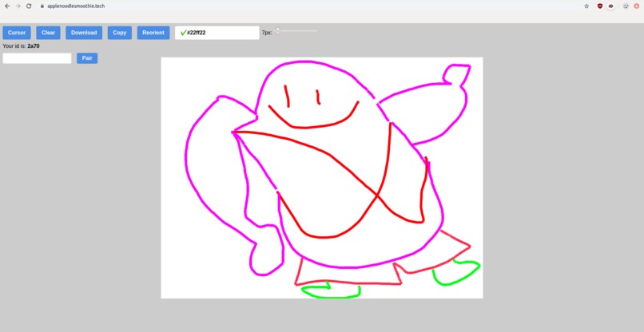Image resolution: width=644 pixels, height=332 pixels.
Task: Focus the pairing ID input field
Action: [x=37, y=58]
